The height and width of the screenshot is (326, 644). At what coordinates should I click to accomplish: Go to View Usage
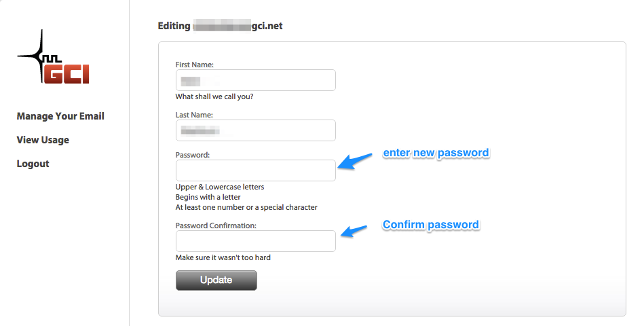(43, 140)
